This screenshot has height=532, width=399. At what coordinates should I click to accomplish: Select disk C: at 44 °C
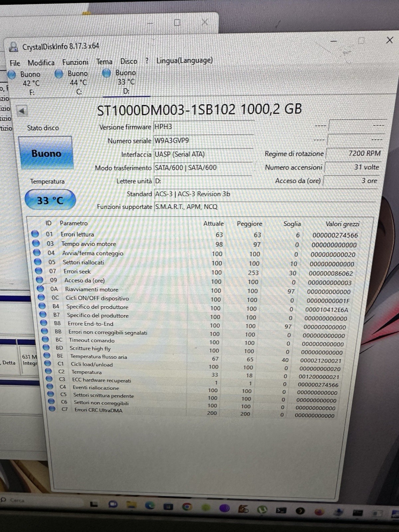[x=73, y=82]
